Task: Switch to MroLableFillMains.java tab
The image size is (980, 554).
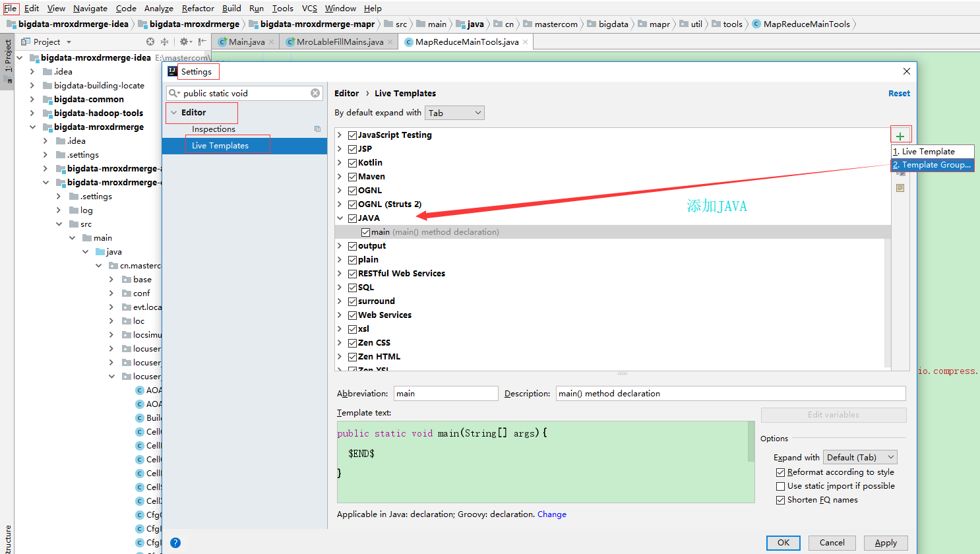Action: coord(339,42)
